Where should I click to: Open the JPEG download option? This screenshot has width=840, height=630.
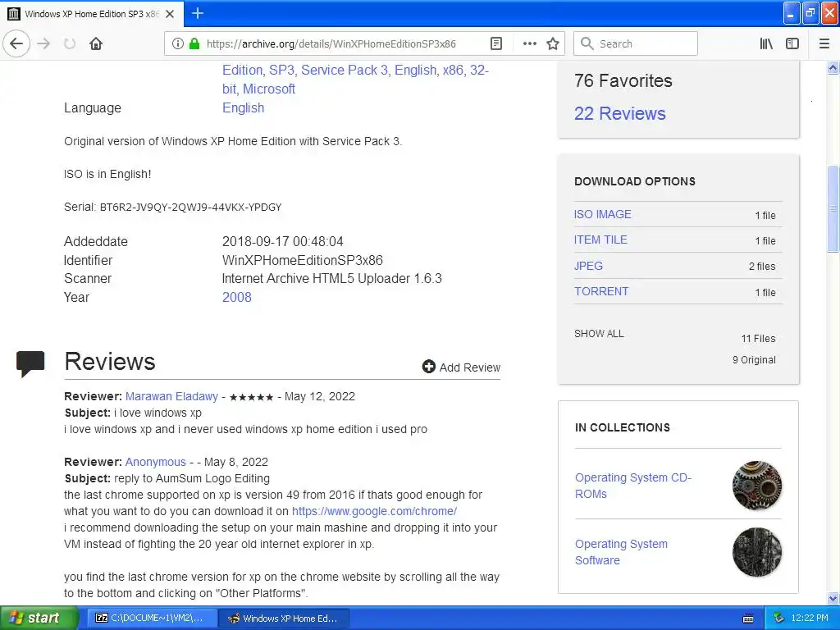tap(588, 266)
